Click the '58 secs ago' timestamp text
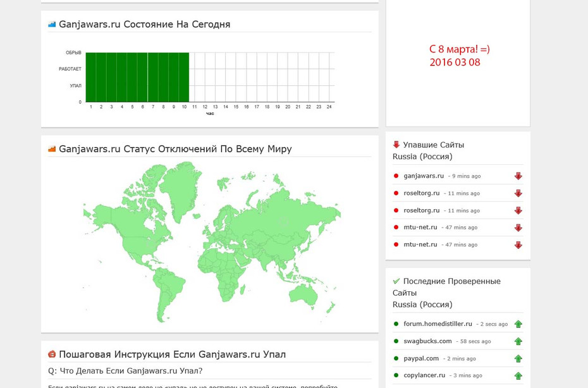588x388 pixels. pyautogui.click(x=475, y=341)
